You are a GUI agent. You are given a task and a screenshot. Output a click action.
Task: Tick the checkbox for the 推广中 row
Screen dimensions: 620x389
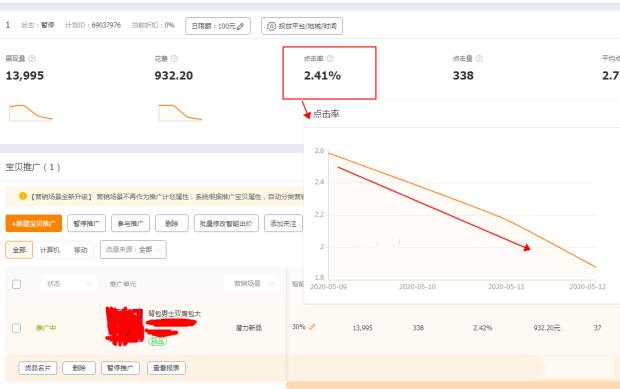coord(16,328)
